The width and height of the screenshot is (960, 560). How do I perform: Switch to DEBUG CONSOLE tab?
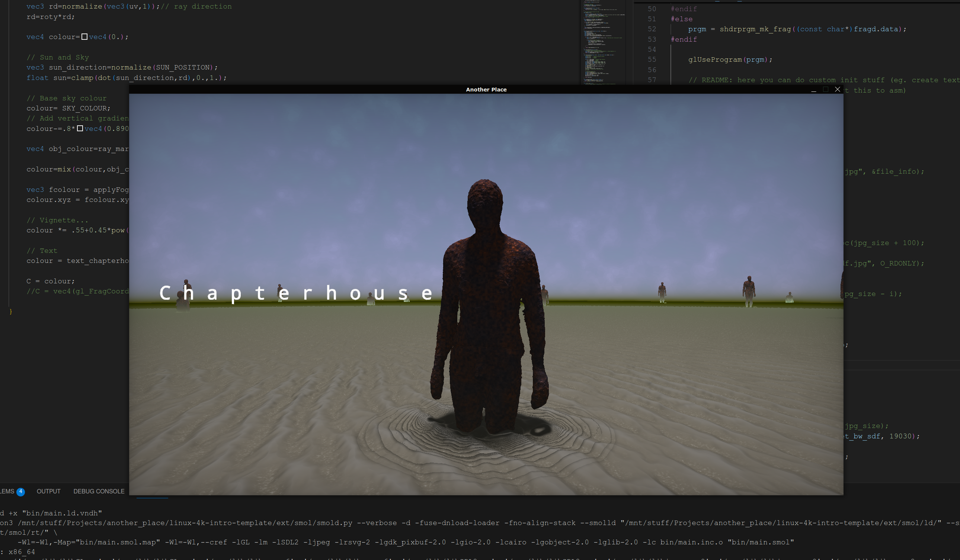[99, 492]
